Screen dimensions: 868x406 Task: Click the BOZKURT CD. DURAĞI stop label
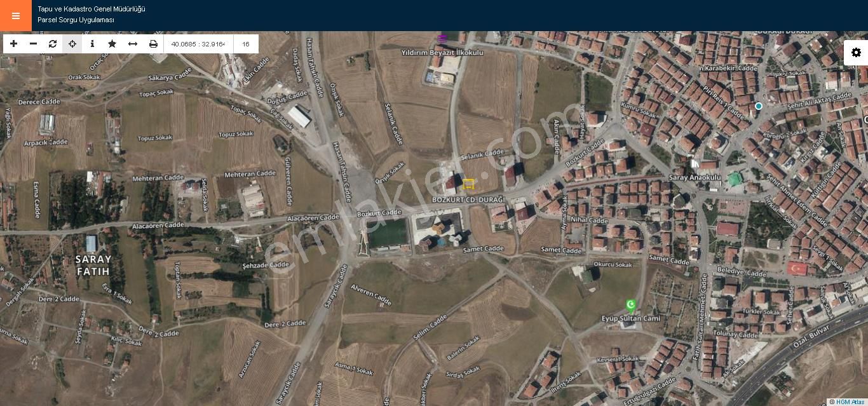click(x=468, y=200)
